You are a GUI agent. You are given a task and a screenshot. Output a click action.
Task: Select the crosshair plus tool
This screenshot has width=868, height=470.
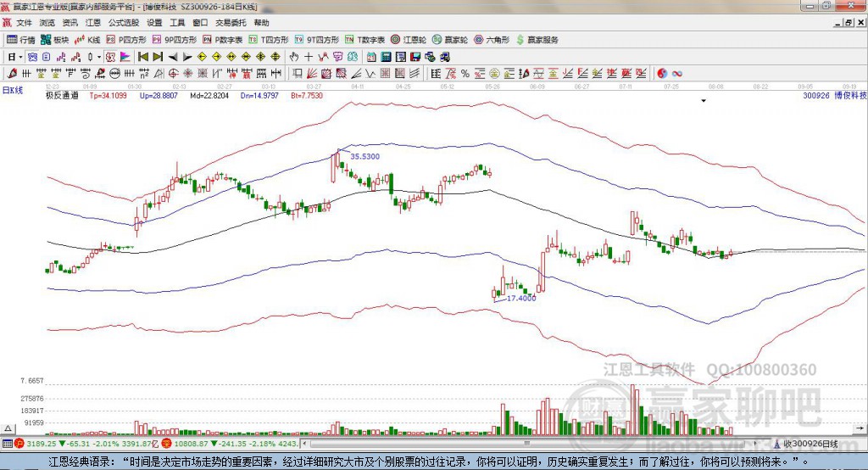click(x=309, y=57)
